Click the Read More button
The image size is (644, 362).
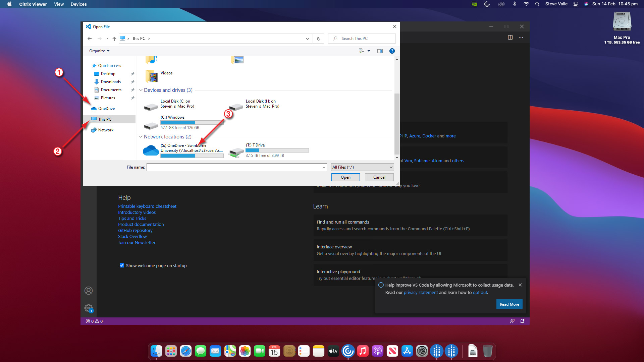coord(509,304)
